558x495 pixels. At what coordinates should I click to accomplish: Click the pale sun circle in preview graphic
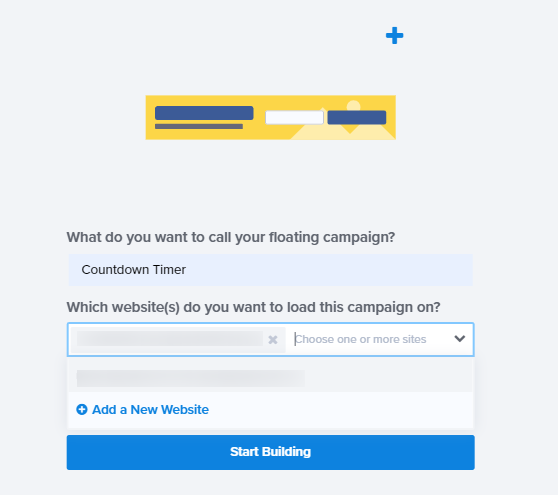tap(353, 105)
